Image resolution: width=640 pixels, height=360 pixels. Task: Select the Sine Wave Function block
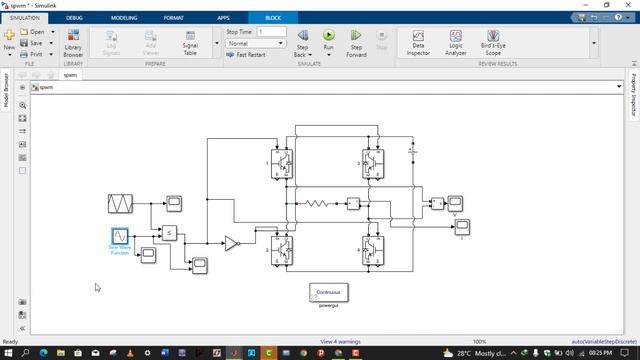pyautogui.click(x=120, y=236)
